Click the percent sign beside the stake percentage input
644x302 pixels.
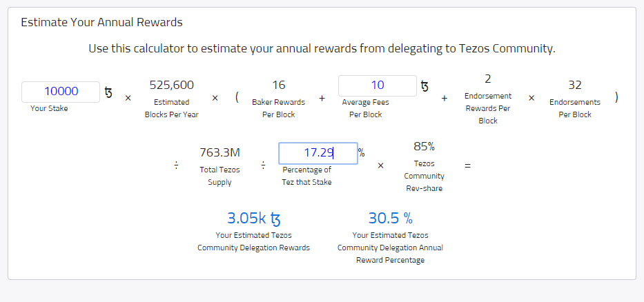click(x=361, y=153)
